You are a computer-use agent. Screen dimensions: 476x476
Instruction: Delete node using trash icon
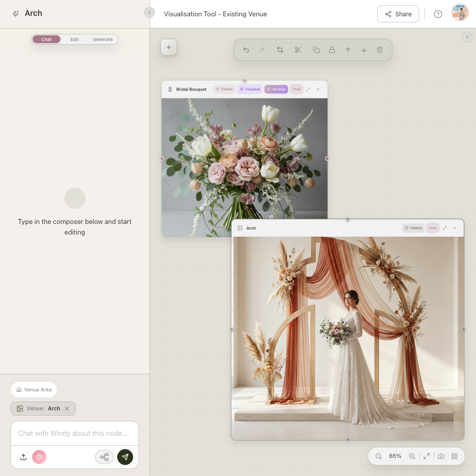[379, 50]
